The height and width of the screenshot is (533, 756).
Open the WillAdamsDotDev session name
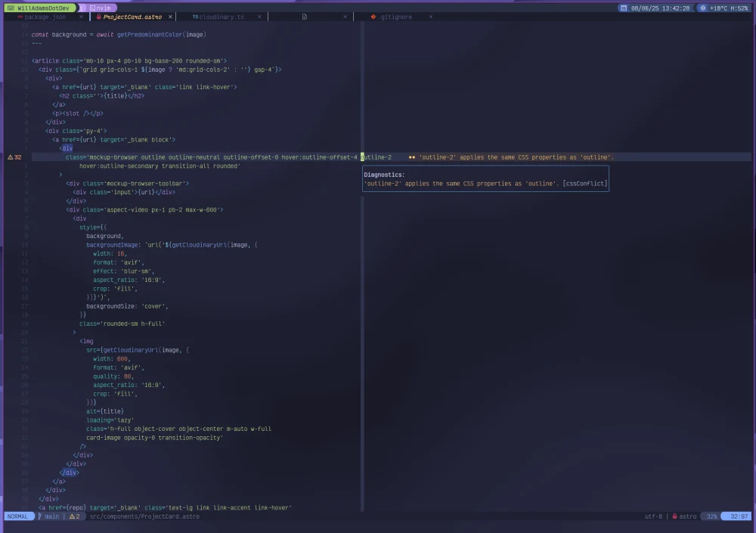[42, 7]
